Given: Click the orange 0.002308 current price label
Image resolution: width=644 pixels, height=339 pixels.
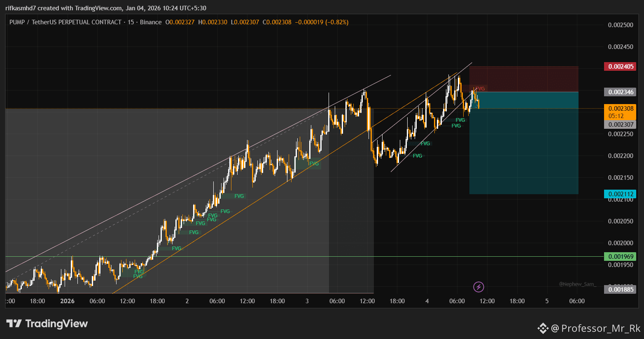Looking at the screenshot, I should coord(620,109).
